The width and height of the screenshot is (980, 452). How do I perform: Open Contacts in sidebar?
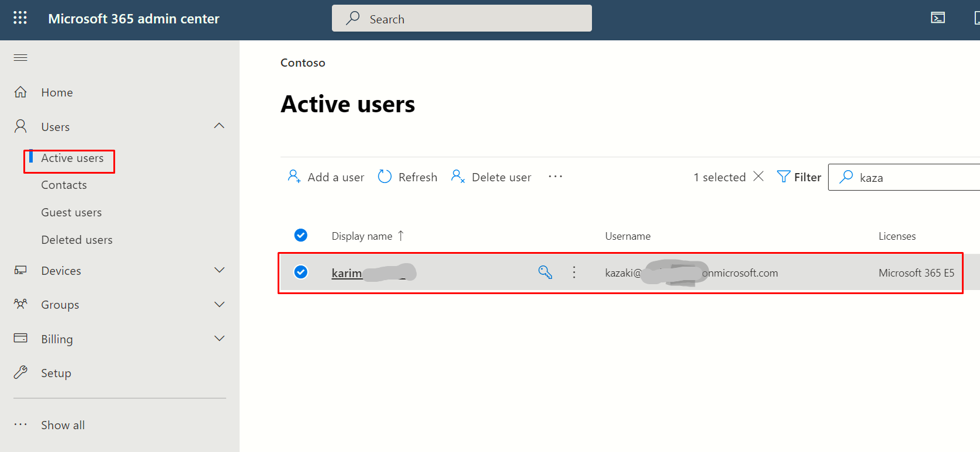tap(64, 185)
